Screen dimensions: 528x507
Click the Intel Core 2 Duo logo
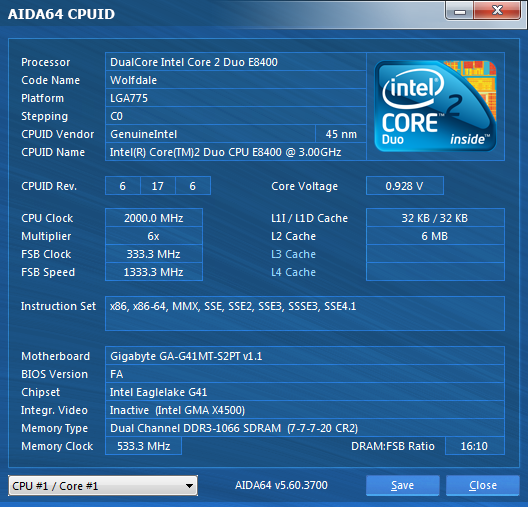pos(435,106)
